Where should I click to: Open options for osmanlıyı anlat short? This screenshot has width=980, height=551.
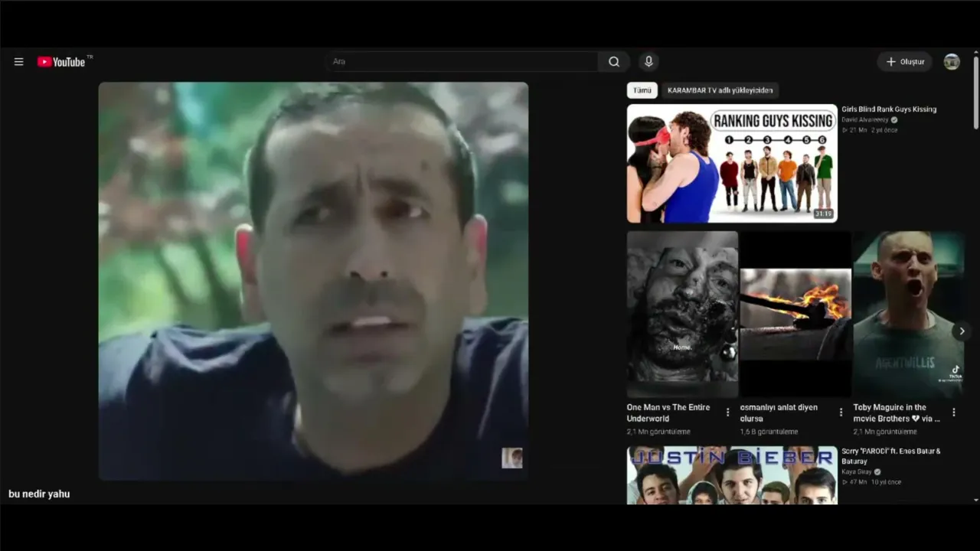pyautogui.click(x=841, y=412)
